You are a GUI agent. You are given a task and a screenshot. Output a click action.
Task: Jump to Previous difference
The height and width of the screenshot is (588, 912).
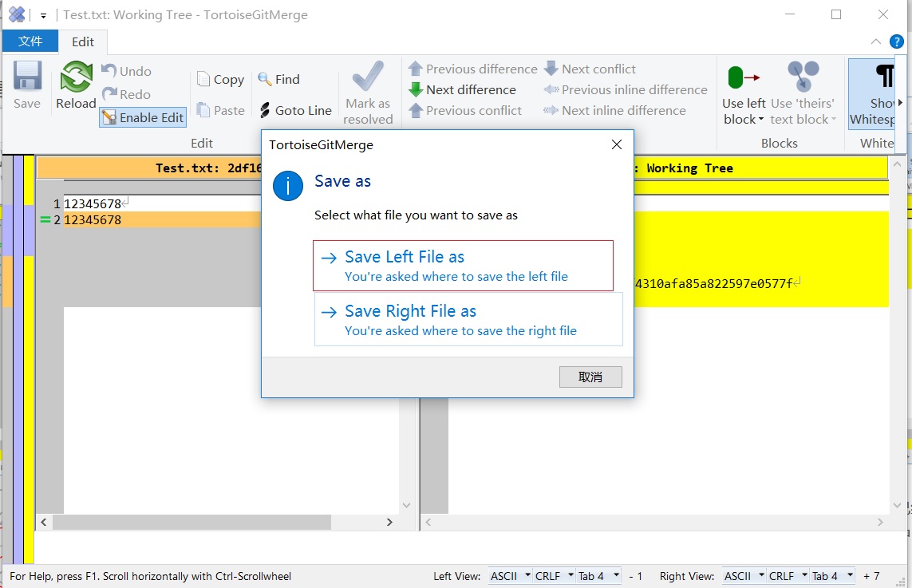tap(473, 69)
